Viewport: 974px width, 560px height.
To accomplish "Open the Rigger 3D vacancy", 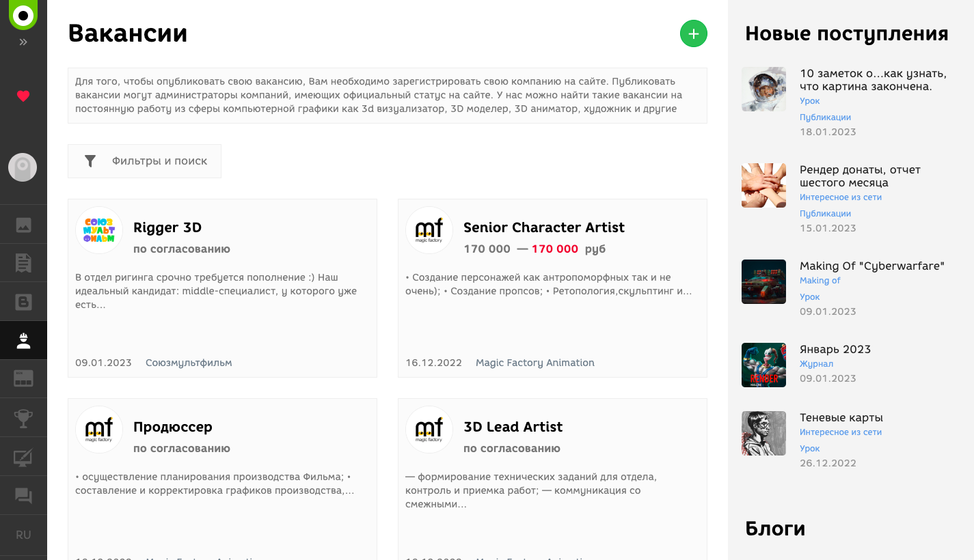I will coord(167,227).
